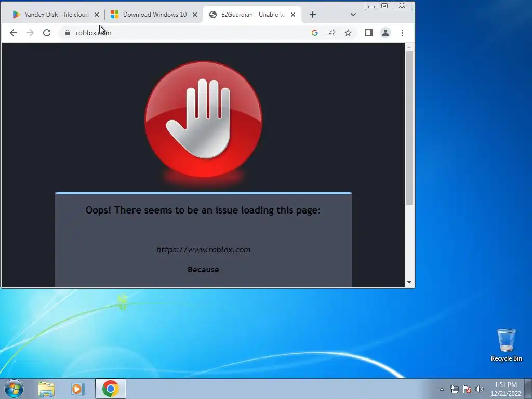This screenshot has width=532, height=399.
Task: Share this page via share icon
Action: (331, 33)
